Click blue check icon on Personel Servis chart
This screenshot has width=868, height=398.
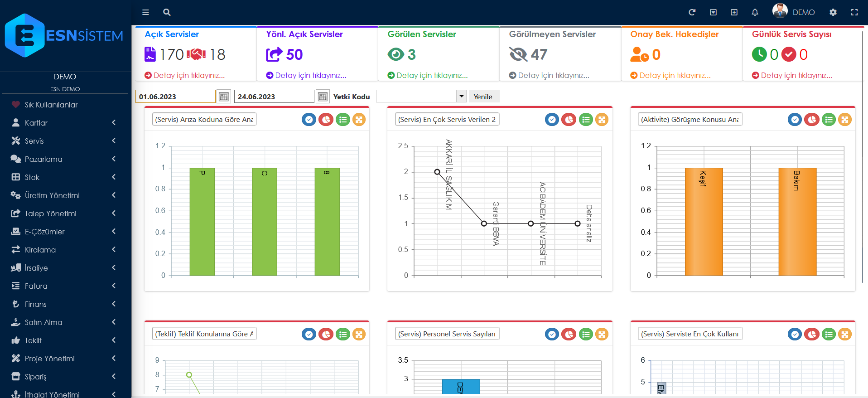552,334
